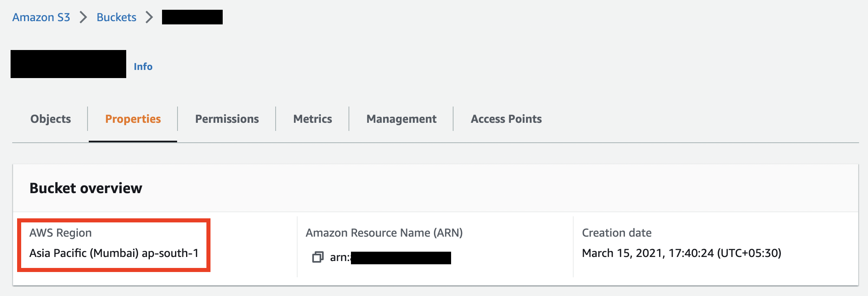Image resolution: width=868 pixels, height=296 pixels.
Task: Open the Info link beside bucket name
Action: pyautogui.click(x=143, y=66)
